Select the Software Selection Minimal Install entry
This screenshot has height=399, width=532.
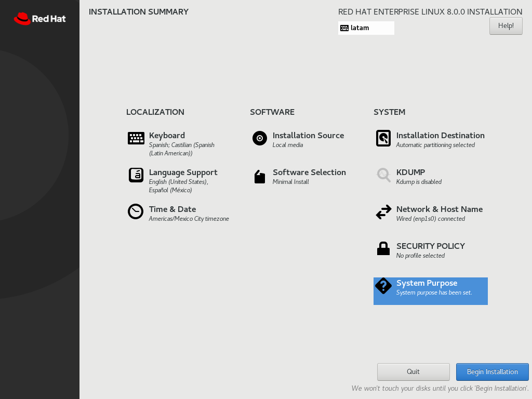pos(291,182)
